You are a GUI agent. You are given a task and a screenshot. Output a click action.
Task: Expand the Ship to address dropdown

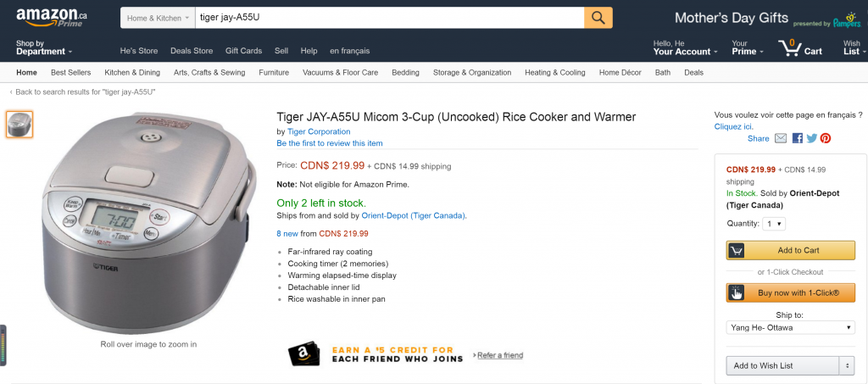pos(790,327)
